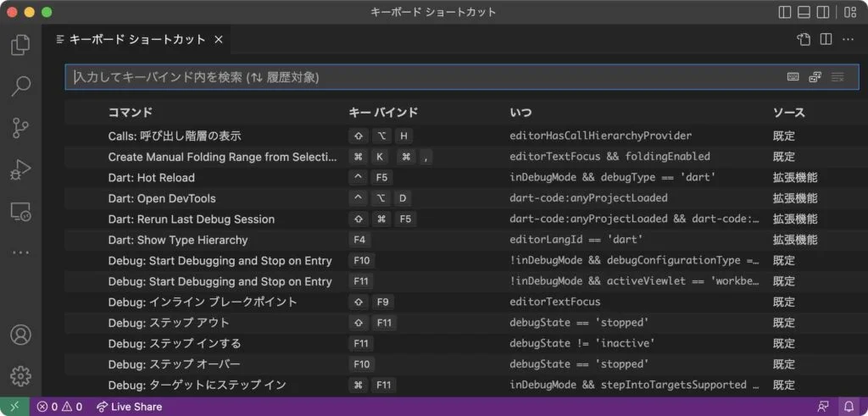
Task: Toggle the Record Keys search mode
Action: 793,77
